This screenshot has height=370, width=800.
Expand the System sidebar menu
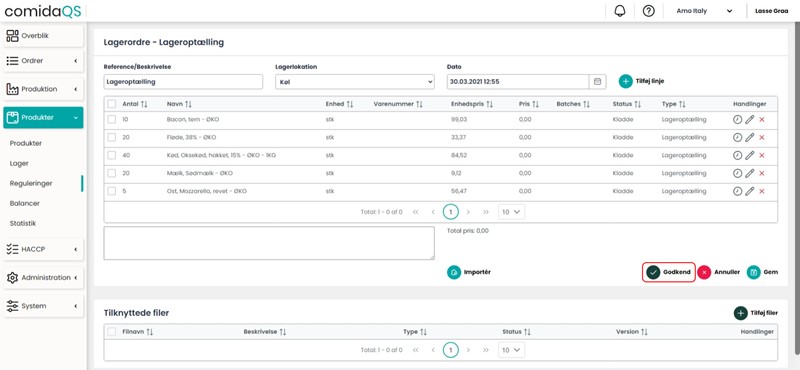[43, 306]
